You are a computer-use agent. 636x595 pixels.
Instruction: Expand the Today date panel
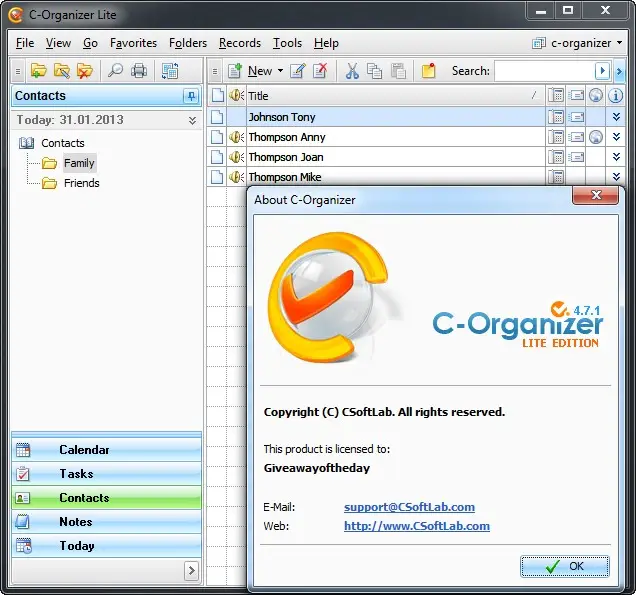click(192, 120)
